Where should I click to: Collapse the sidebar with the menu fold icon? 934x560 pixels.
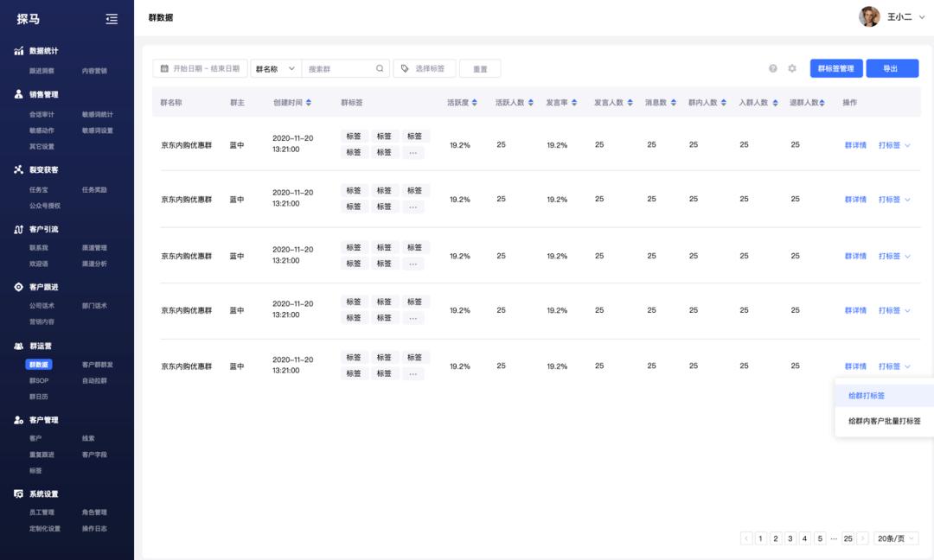112,19
